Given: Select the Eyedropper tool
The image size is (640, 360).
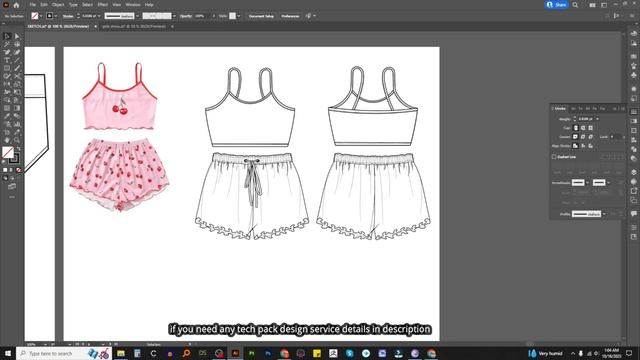Looking at the screenshot, I should coord(7,116).
